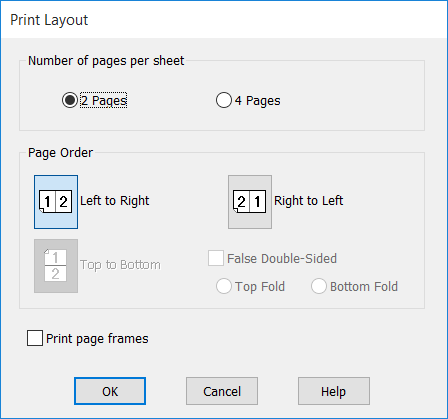Choose the Right to Left page order icon
This screenshot has width=448, height=419.
coord(250,202)
